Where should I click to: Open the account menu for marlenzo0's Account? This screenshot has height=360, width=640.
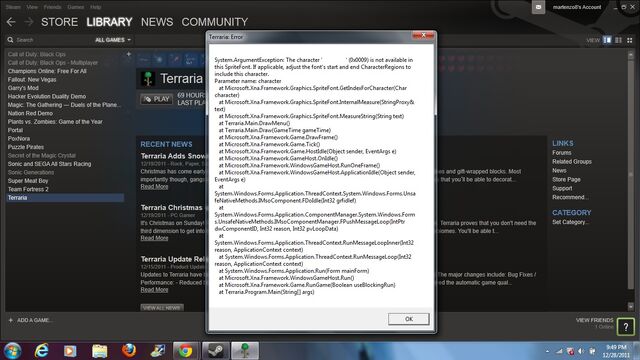(x=577, y=7)
